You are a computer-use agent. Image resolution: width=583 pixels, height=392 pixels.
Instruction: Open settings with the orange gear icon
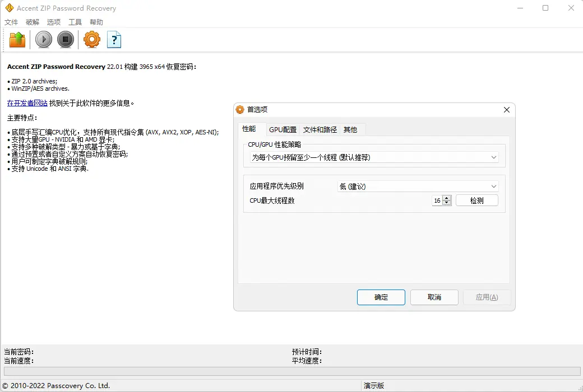(x=92, y=39)
